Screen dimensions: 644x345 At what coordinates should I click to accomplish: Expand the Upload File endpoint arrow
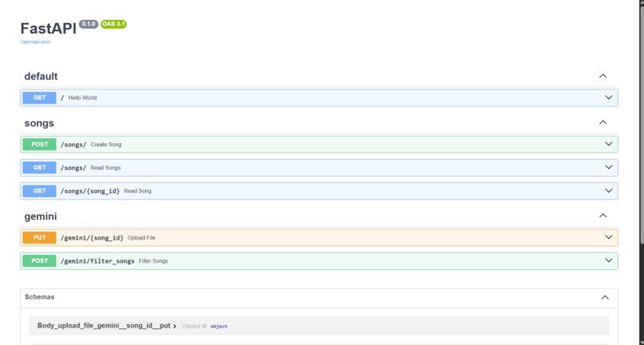tap(609, 237)
